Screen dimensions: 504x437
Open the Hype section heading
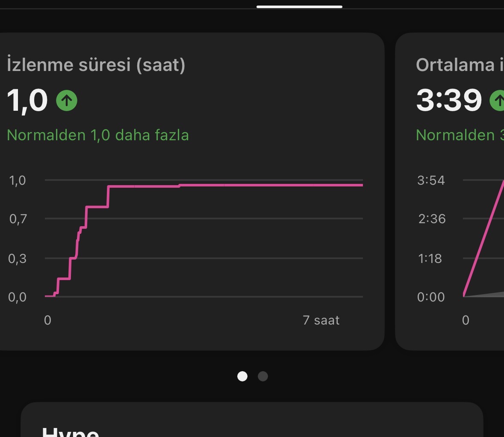coord(71,431)
